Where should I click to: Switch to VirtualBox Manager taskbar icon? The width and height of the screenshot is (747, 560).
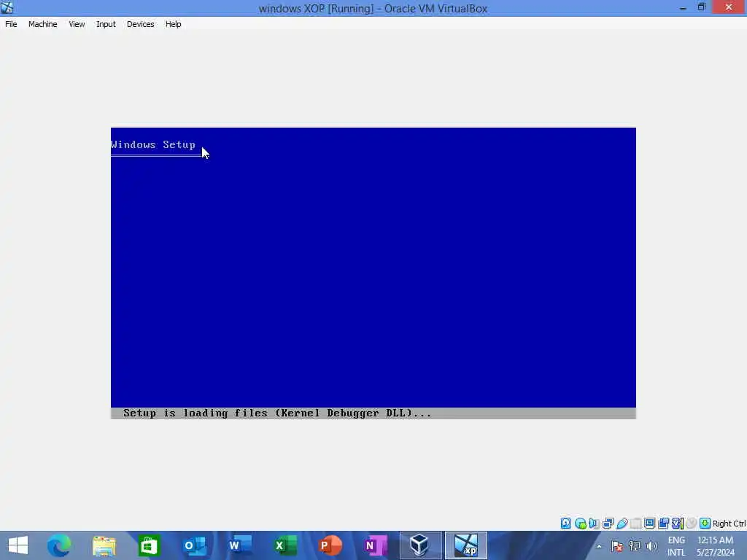click(x=420, y=545)
